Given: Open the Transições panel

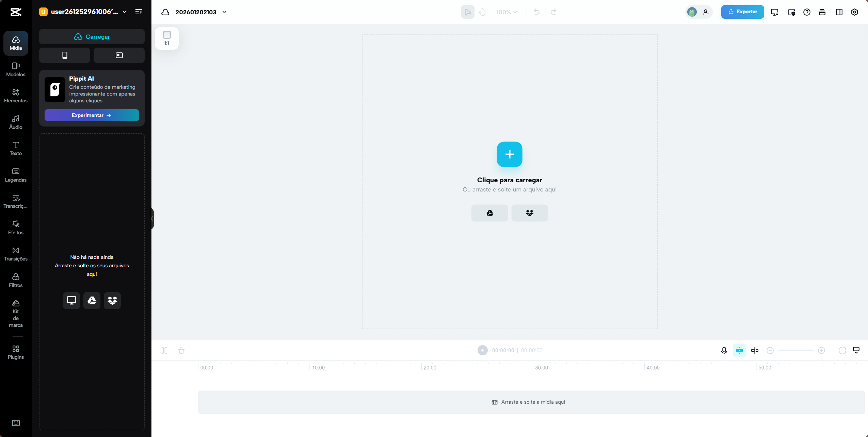Looking at the screenshot, I should point(16,254).
